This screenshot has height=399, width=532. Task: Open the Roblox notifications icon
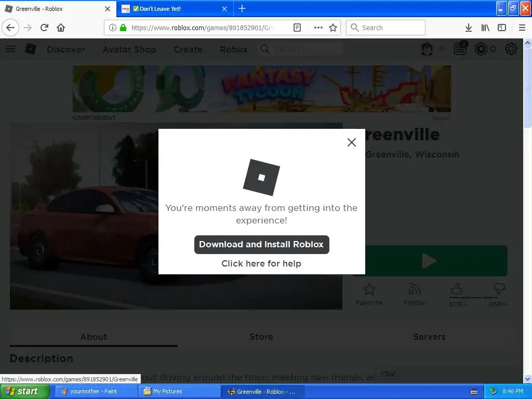(461, 48)
